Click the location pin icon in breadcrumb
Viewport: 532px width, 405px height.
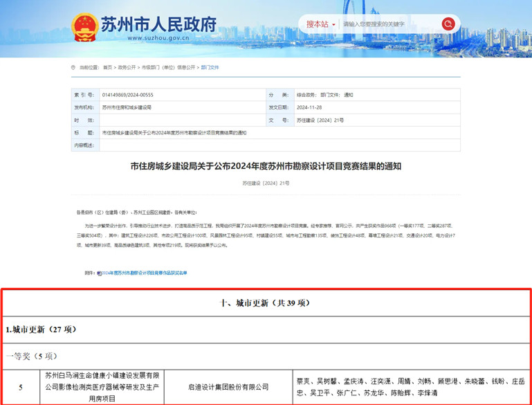click(x=74, y=67)
